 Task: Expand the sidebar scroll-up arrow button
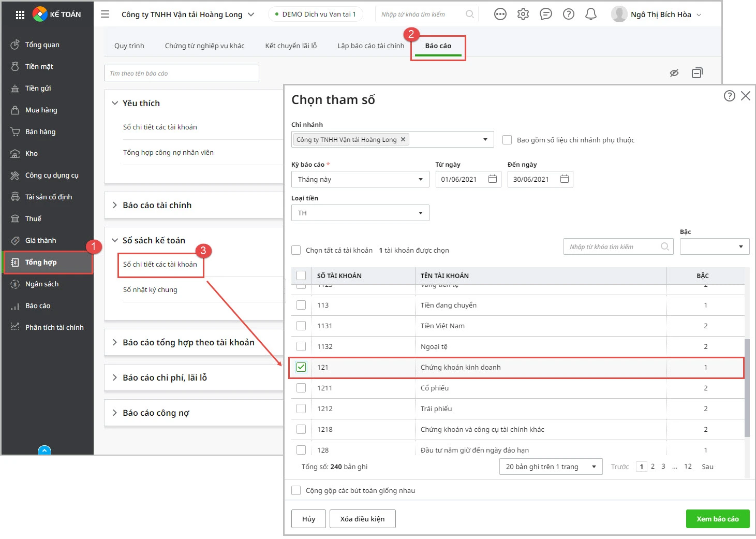pos(45,450)
